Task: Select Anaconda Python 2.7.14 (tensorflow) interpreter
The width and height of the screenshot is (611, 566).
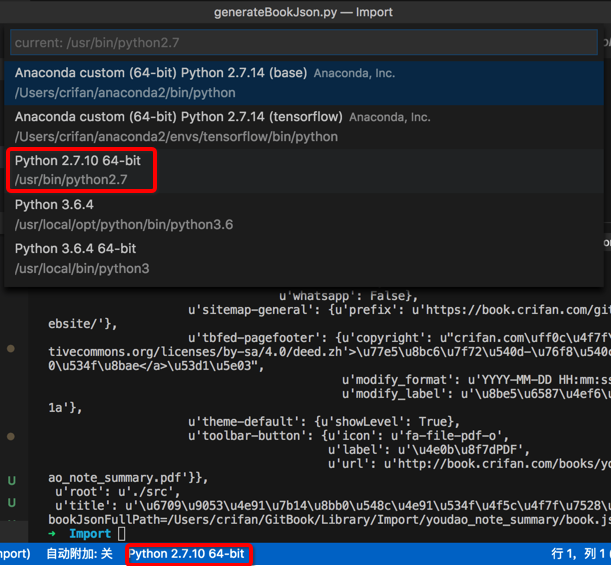Action: click(304, 127)
